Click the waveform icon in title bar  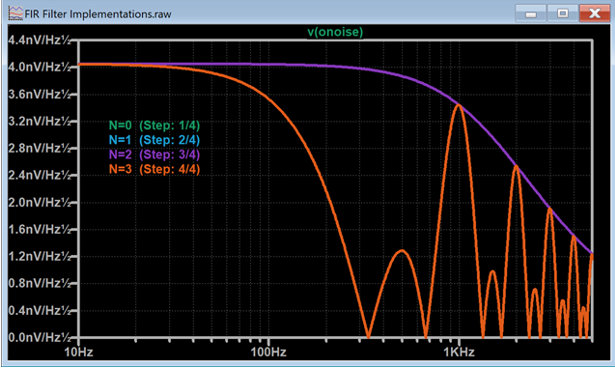[x=15, y=13]
